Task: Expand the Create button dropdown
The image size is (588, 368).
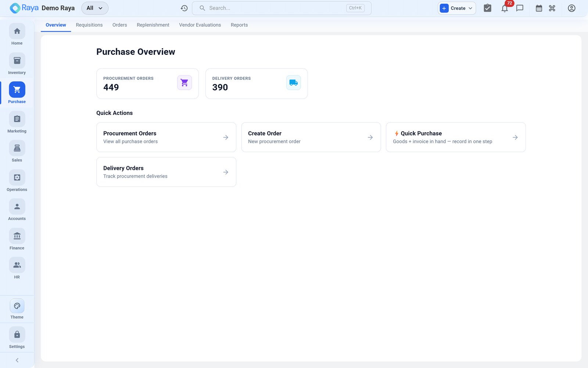Action: point(470,8)
